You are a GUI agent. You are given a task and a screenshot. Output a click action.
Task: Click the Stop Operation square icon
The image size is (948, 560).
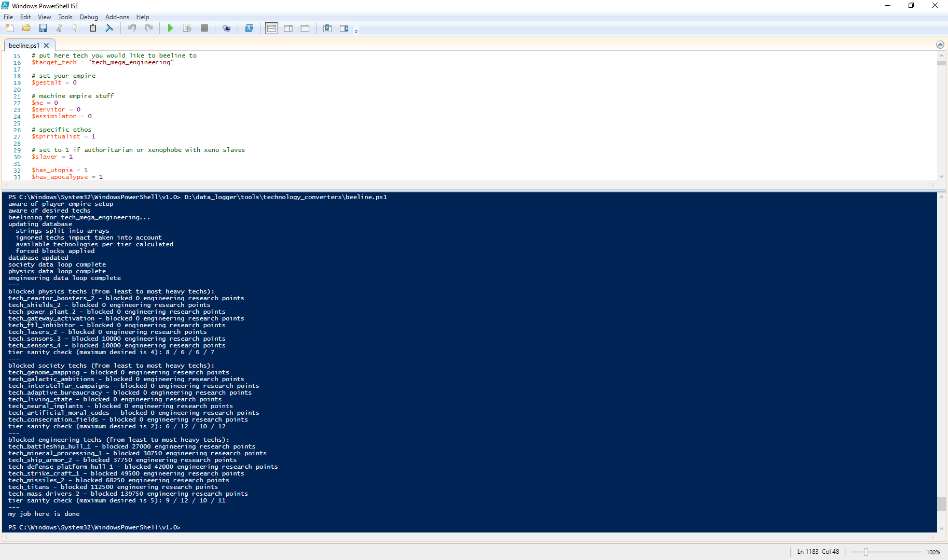click(x=204, y=28)
